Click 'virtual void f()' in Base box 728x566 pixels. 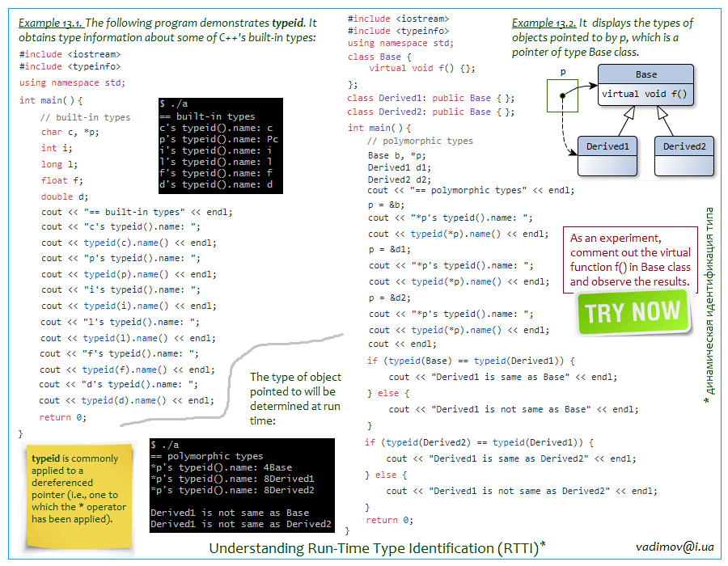point(644,94)
